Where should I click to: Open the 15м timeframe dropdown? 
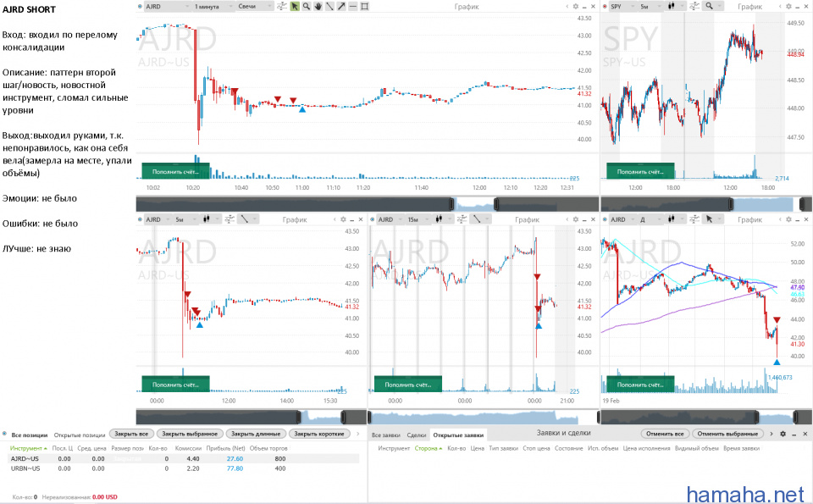click(418, 219)
